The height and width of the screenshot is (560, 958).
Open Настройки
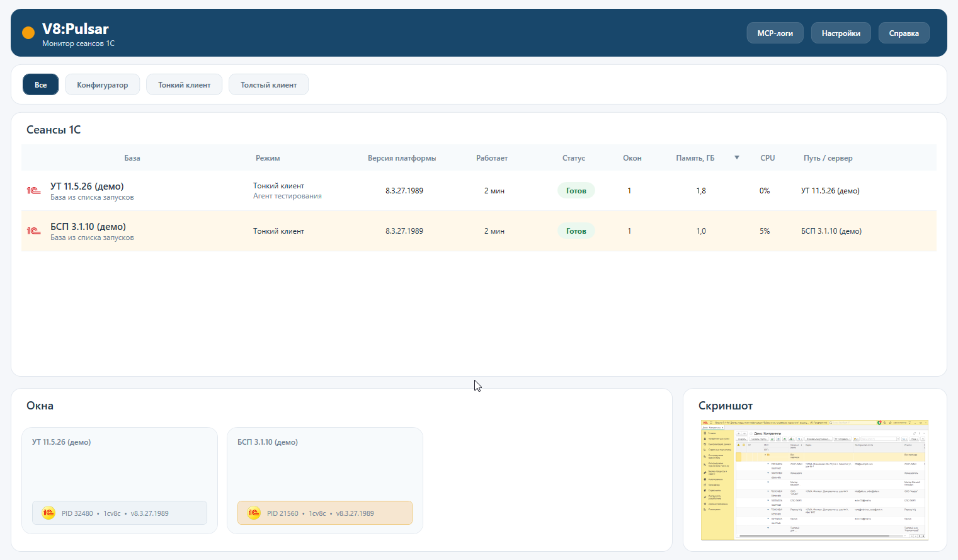(841, 33)
